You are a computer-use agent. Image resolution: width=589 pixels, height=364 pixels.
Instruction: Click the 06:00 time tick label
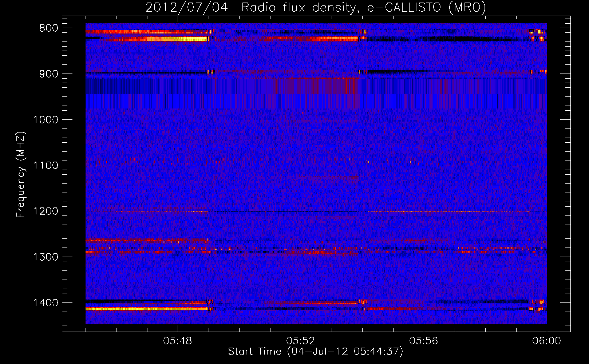546,341
